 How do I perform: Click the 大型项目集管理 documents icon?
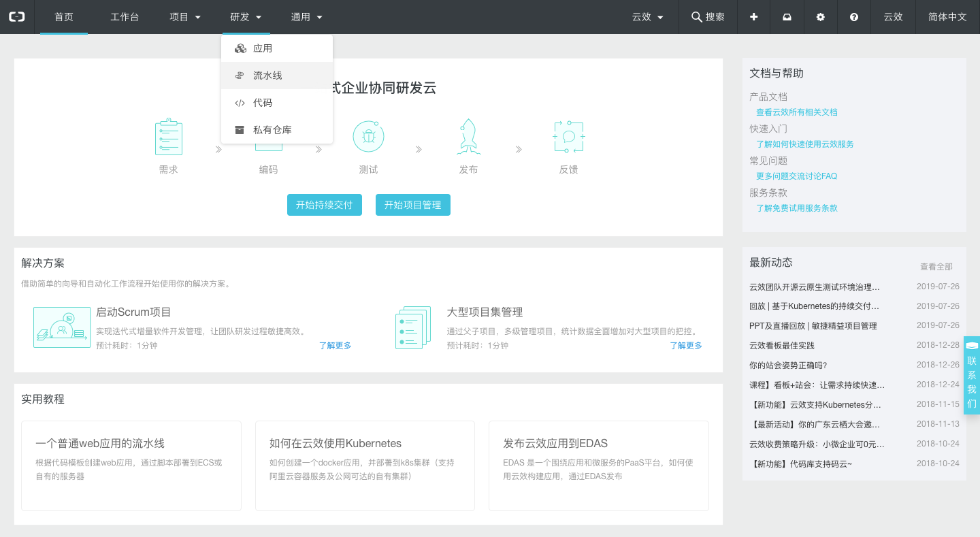(413, 327)
